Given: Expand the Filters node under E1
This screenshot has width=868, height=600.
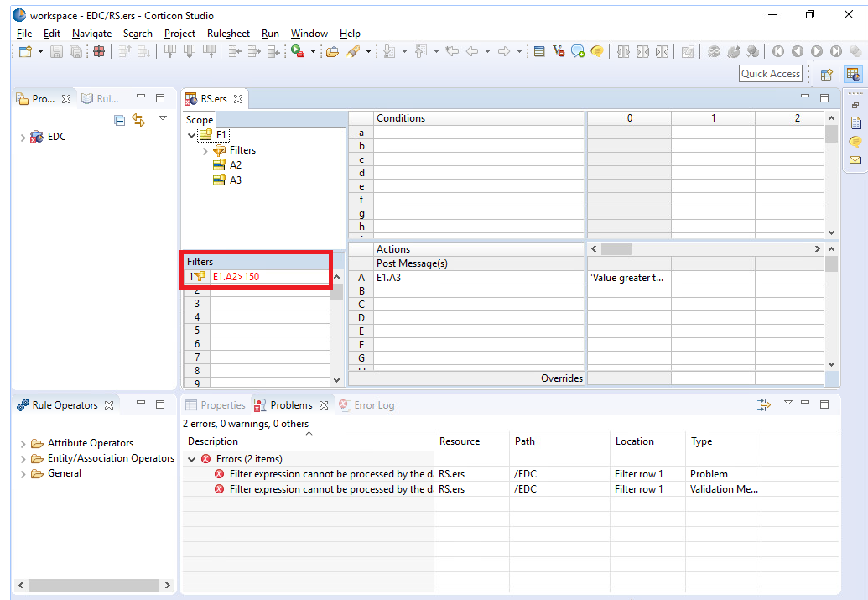Looking at the screenshot, I should (205, 151).
